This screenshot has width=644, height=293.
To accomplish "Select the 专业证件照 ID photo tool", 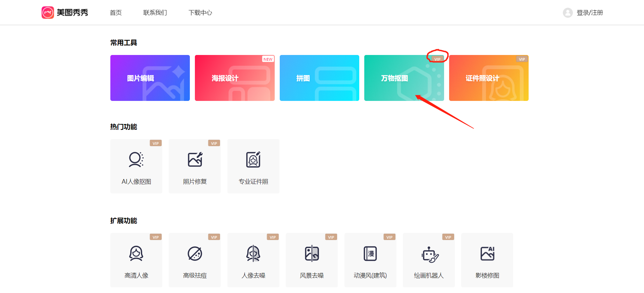I will [x=253, y=166].
